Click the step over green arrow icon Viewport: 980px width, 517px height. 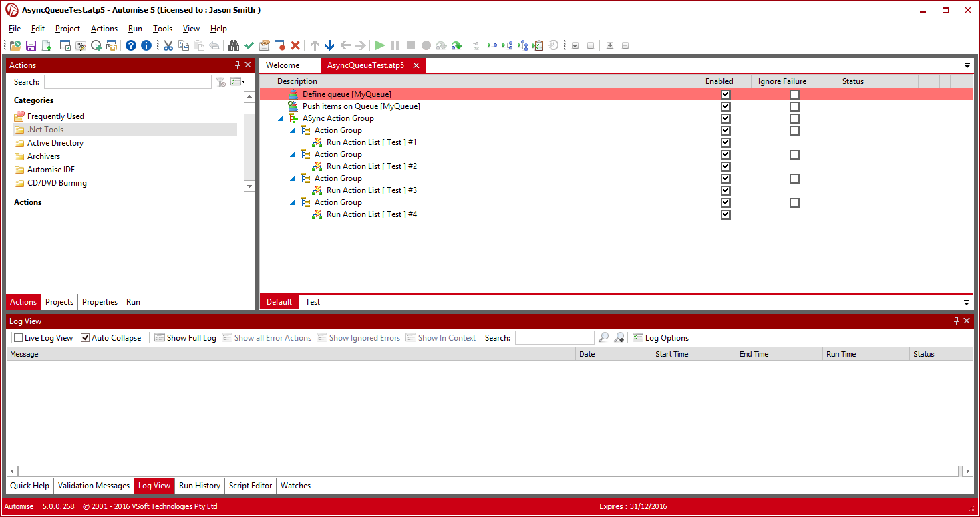click(x=457, y=45)
